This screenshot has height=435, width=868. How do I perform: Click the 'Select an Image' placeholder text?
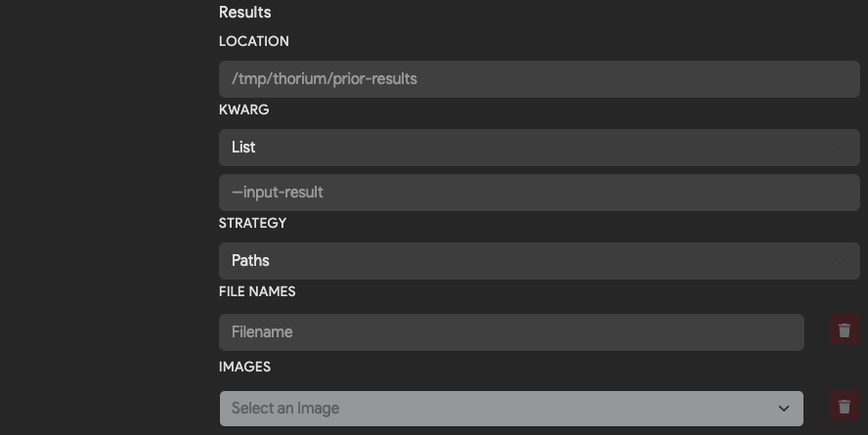285,409
